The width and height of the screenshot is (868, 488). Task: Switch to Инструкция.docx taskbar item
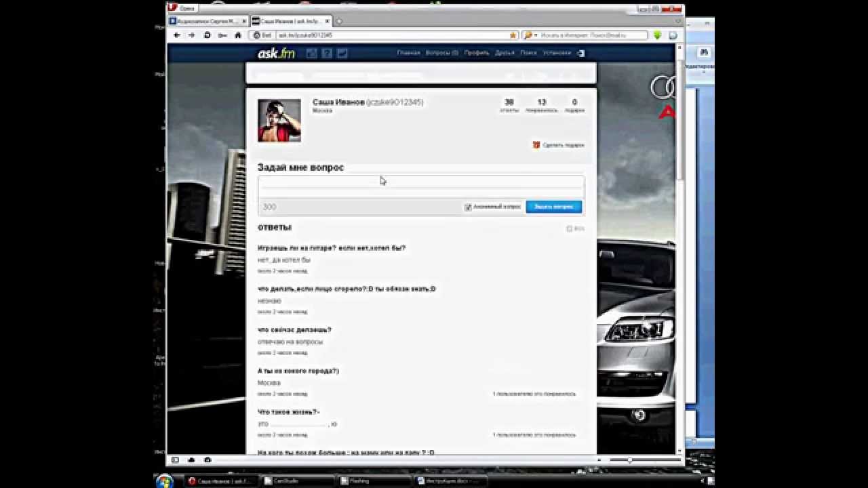(450, 481)
